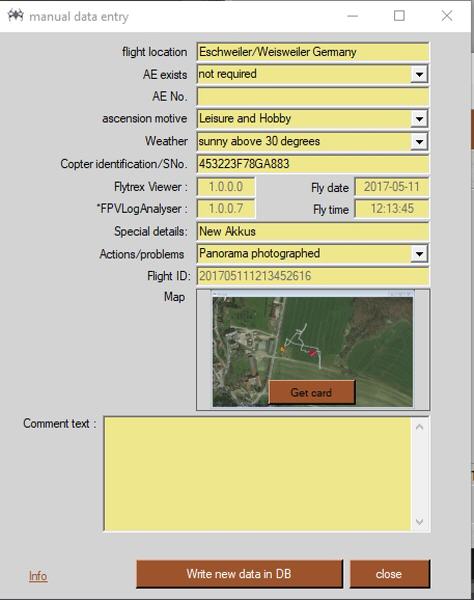Focus the empty AE No. field
Screen dimensions: 474x600
pyautogui.click(x=313, y=96)
